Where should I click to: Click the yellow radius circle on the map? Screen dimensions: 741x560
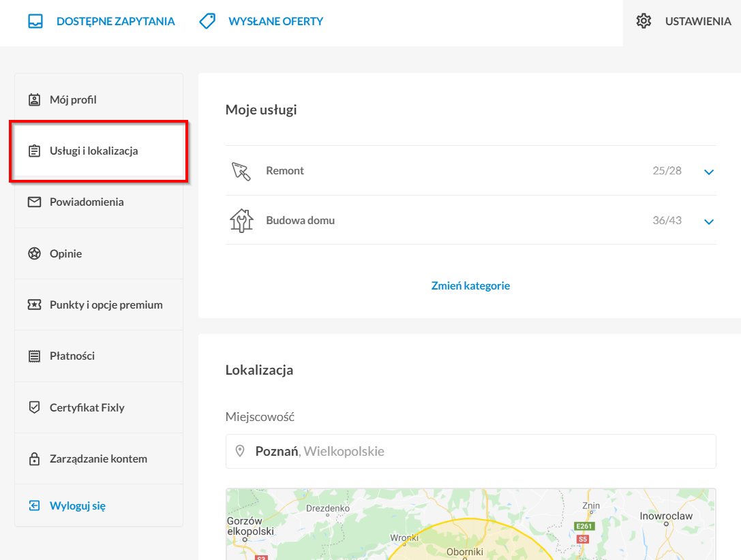tap(470, 543)
